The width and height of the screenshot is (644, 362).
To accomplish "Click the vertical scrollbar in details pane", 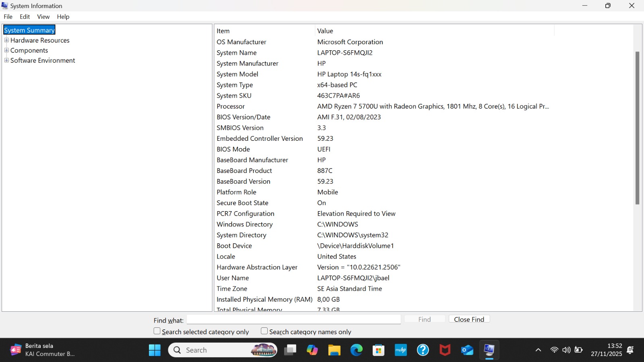I will coord(637,128).
